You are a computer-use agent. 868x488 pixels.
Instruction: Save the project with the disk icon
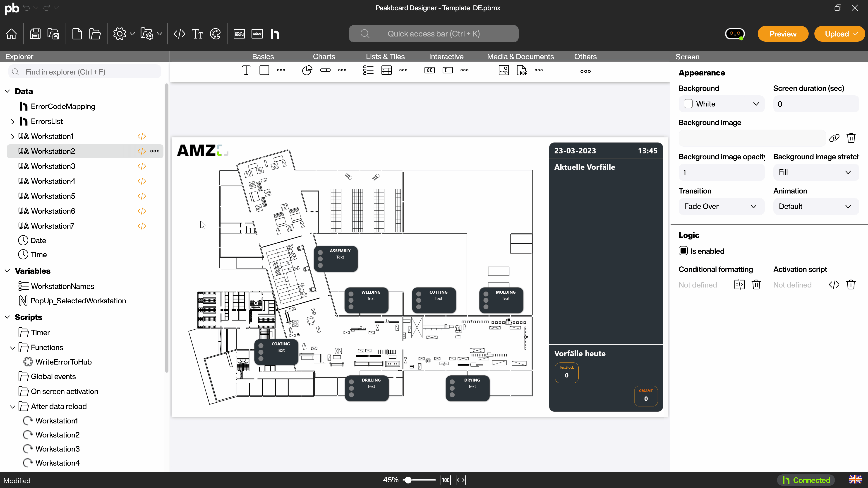[35, 34]
